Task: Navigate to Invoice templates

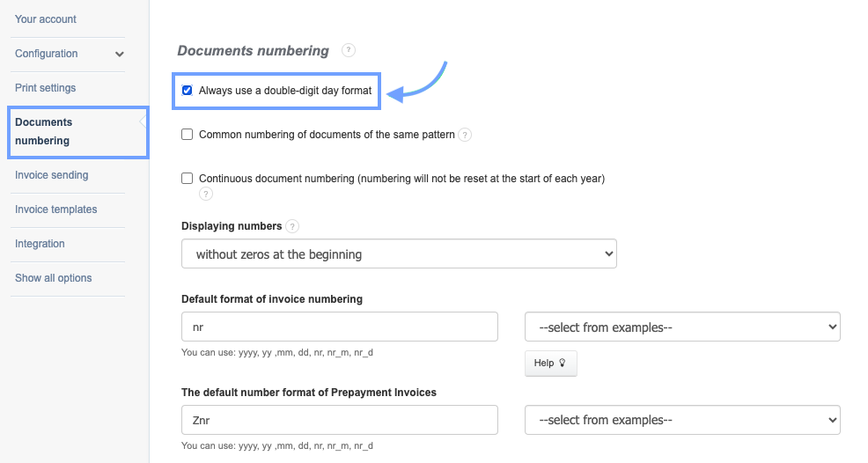Action: point(56,209)
